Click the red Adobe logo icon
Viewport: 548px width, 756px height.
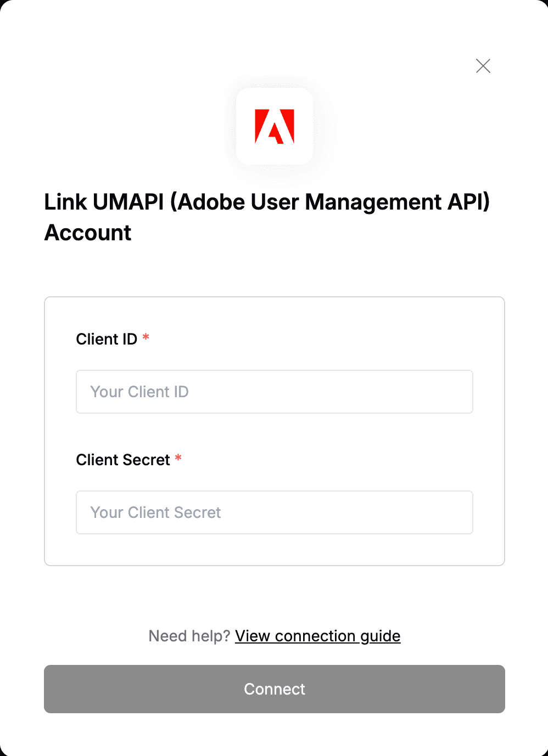(x=275, y=126)
